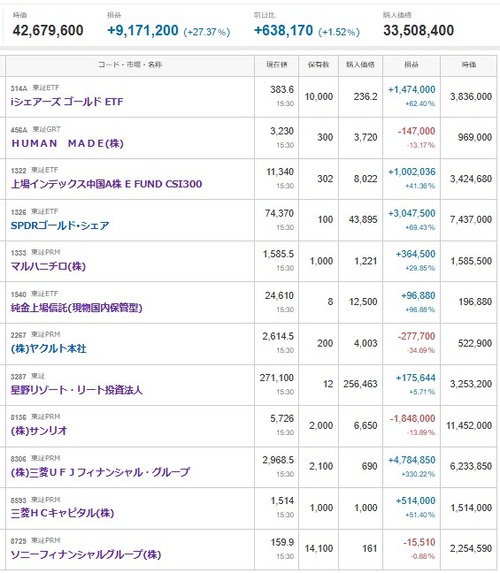Click current price 2,968.5
This screenshot has height=573, width=500.
click(278, 460)
